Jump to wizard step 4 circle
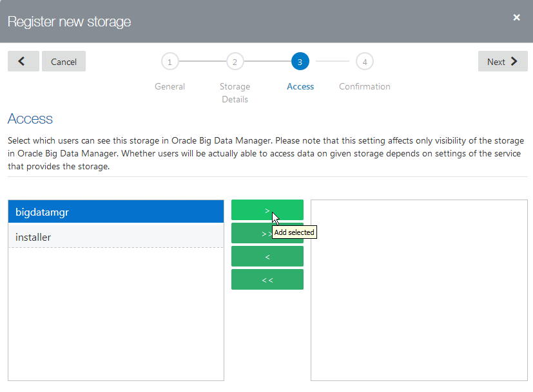 click(x=365, y=61)
